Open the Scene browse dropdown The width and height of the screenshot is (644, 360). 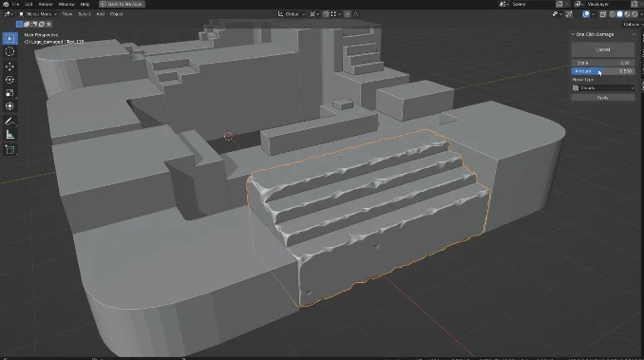point(504,4)
